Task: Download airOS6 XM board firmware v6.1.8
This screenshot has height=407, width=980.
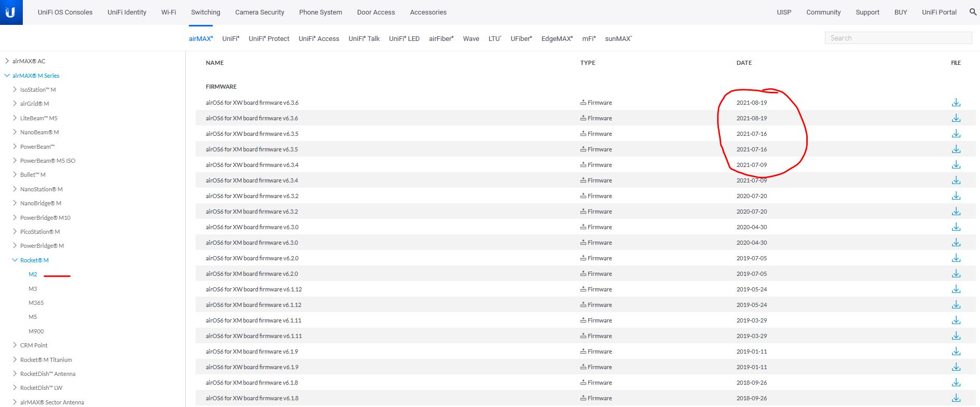Action: [956, 383]
